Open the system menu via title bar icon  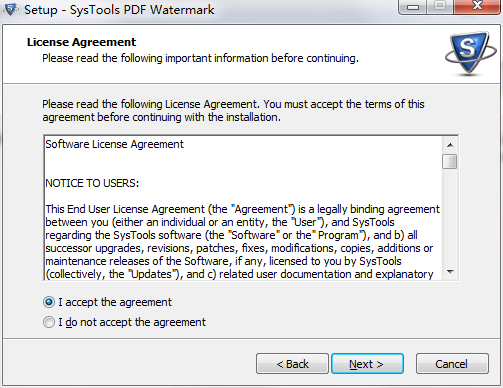10,10
